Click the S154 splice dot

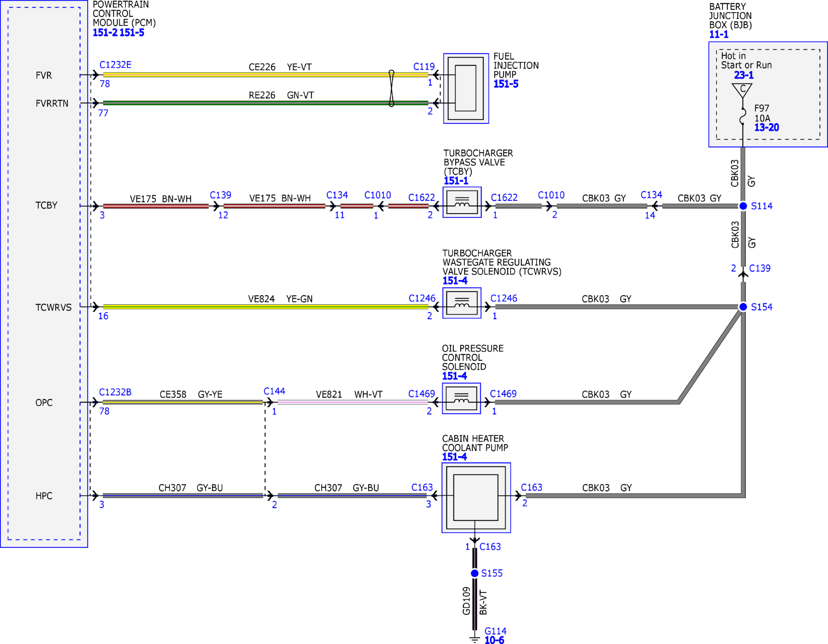point(743,307)
